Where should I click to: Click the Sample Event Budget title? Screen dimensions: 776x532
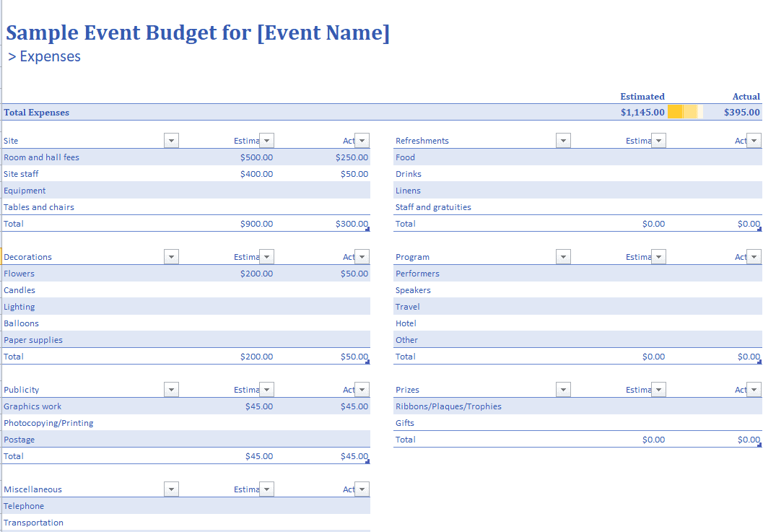tap(198, 32)
